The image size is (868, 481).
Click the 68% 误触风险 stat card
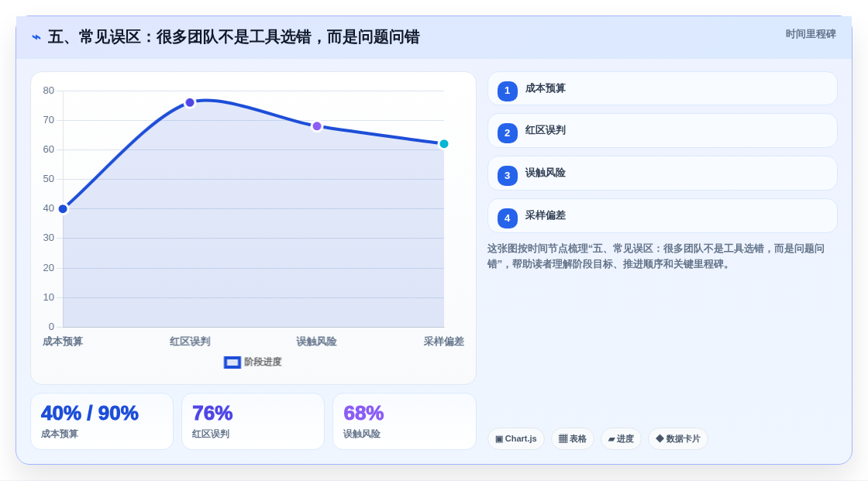[405, 421]
